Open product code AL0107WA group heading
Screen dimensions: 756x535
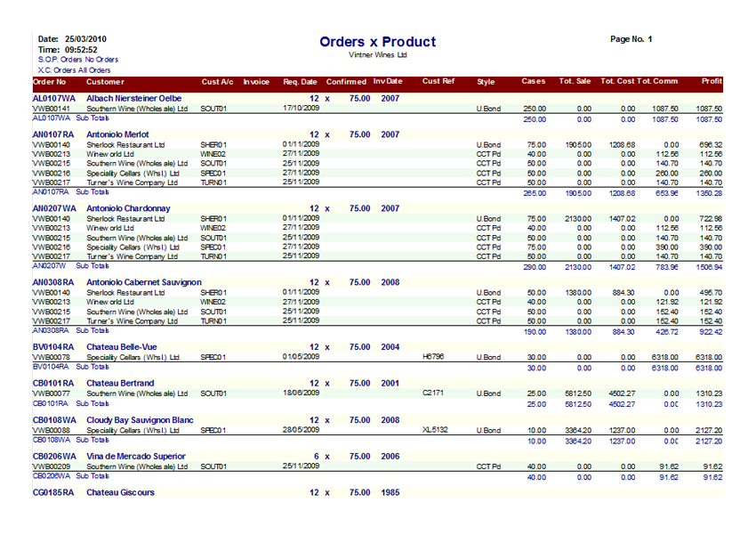[x=53, y=98]
